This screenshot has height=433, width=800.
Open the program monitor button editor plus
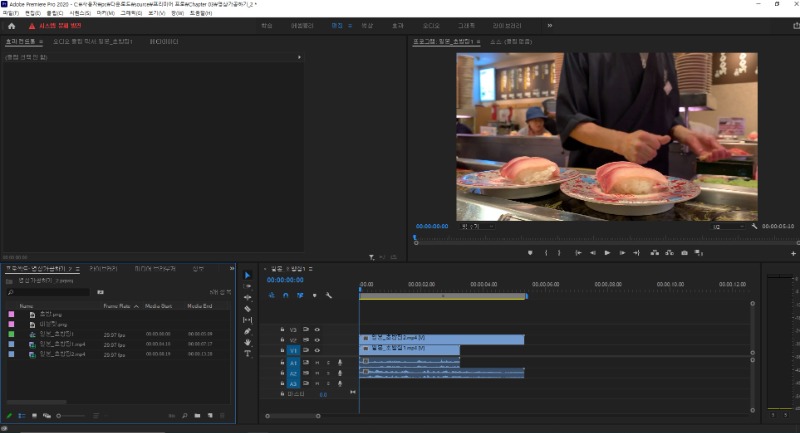(793, 253)
